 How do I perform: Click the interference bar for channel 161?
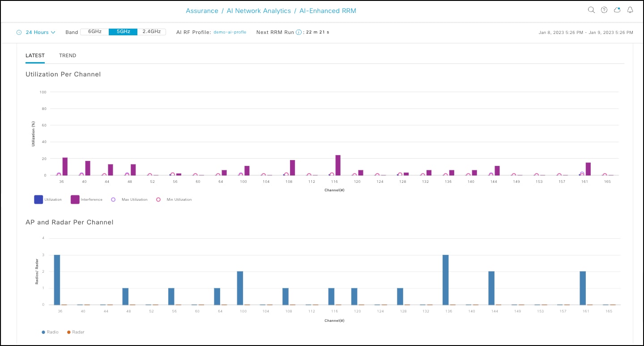pyautogui.click(x=588, y=169)
